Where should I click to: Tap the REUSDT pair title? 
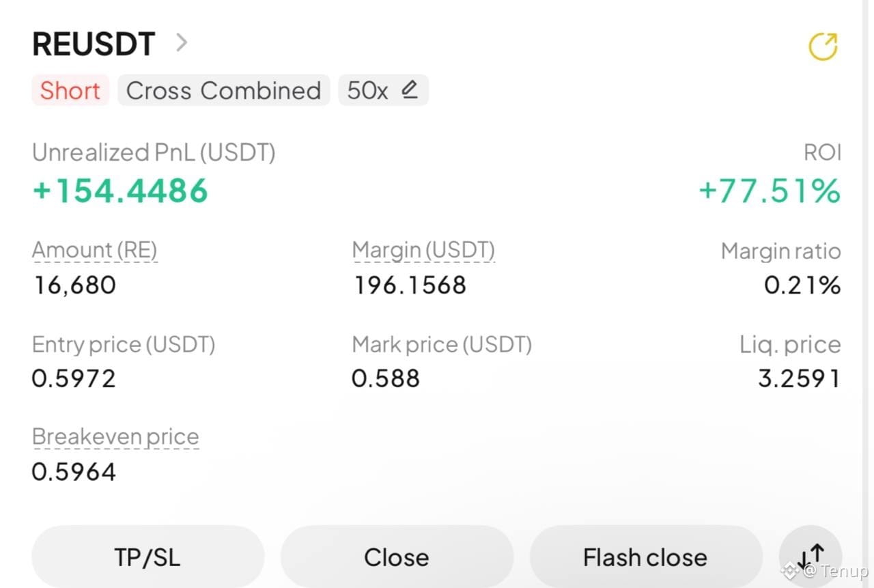coord(94,44)
